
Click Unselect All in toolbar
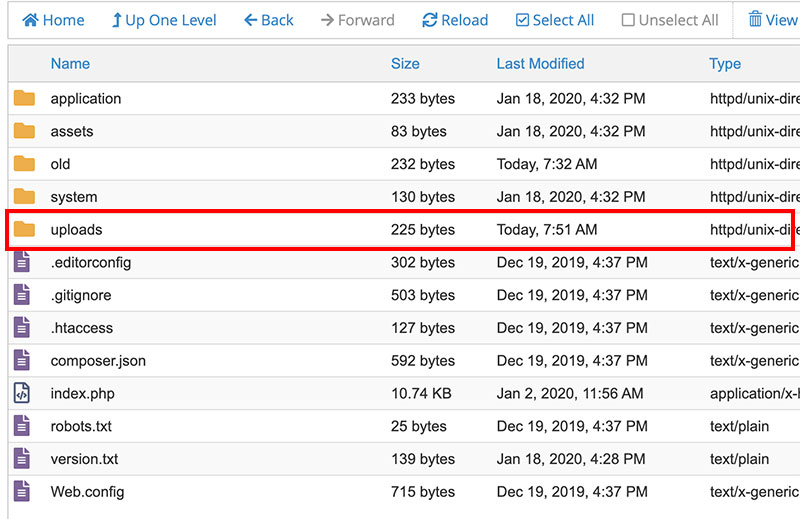(x=669, y=20)
